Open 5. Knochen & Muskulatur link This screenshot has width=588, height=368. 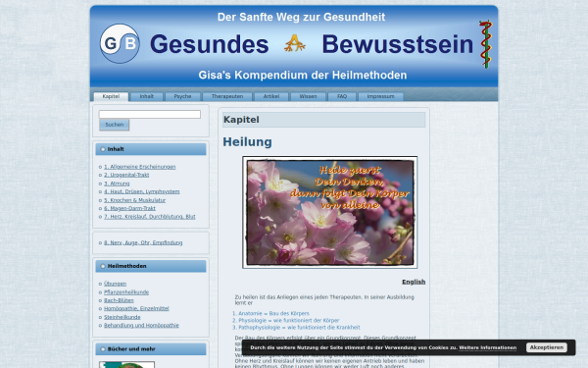[134, 200]
